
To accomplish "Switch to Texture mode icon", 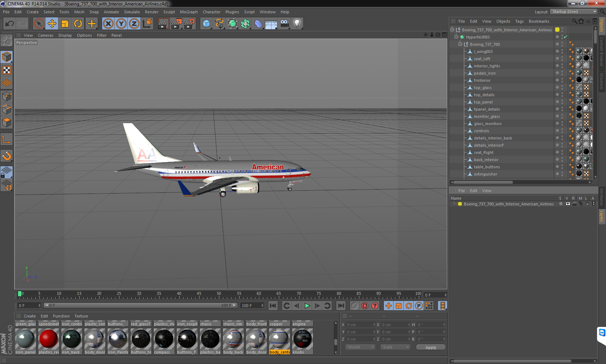I will [7, 70].
